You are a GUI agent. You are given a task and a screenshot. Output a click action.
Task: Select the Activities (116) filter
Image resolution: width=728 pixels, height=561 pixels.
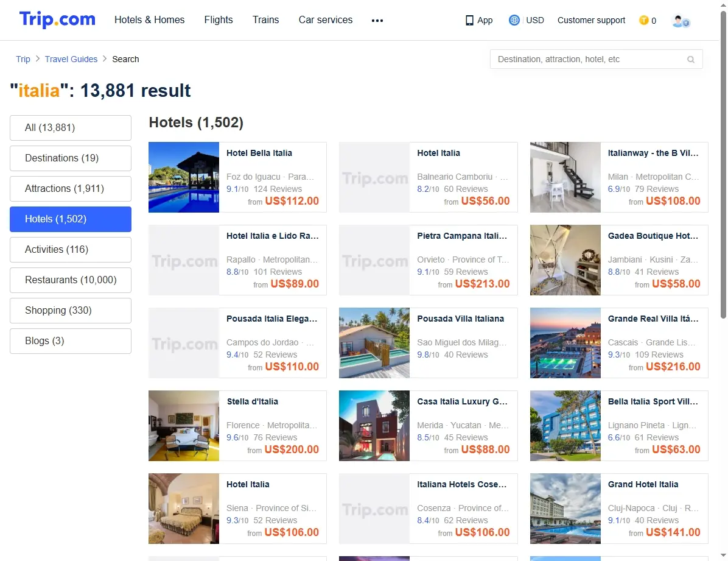pos(71,250)
